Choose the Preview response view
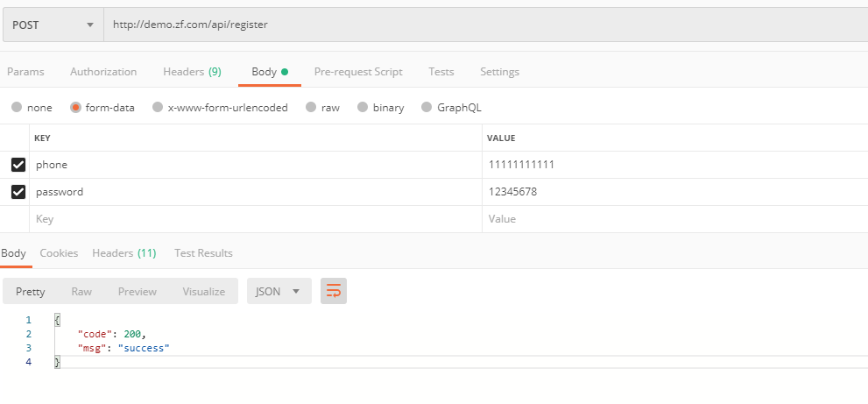Screen dimensions: 868x404 [138, 292]
